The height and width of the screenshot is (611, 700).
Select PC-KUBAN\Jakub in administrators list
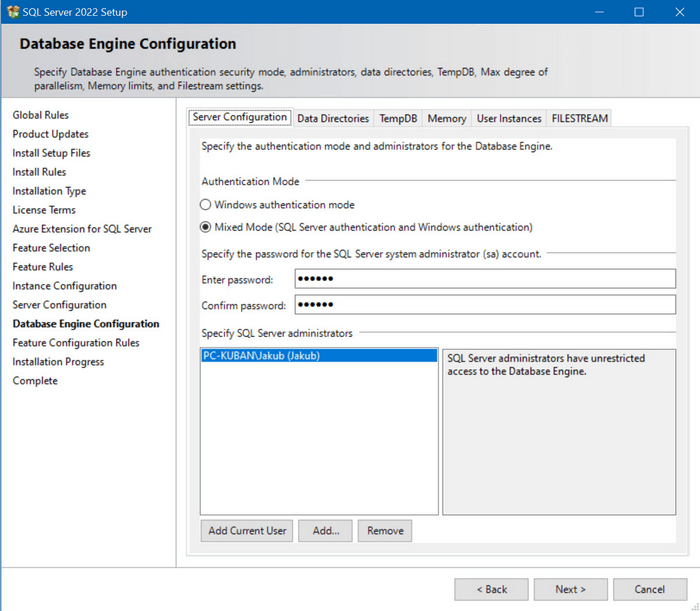[x=318, y=356]
